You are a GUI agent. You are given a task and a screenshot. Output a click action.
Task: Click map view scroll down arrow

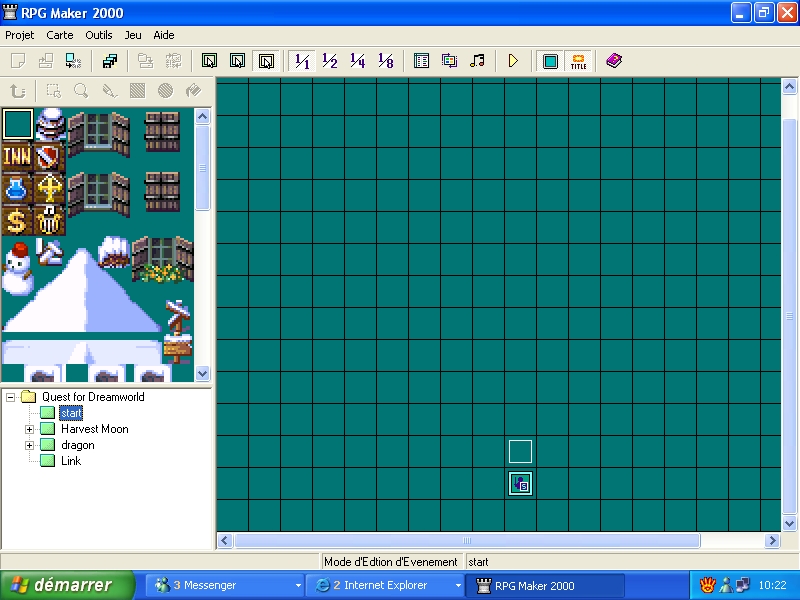[789, 523]
